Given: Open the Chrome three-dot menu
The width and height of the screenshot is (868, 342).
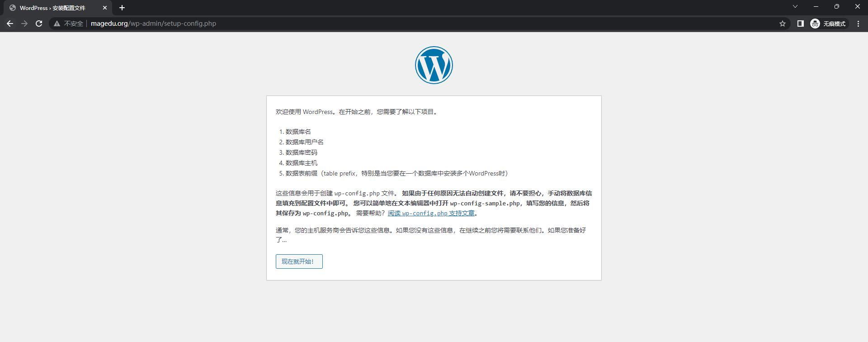Looking at the screenshot, I should [858, 24].
